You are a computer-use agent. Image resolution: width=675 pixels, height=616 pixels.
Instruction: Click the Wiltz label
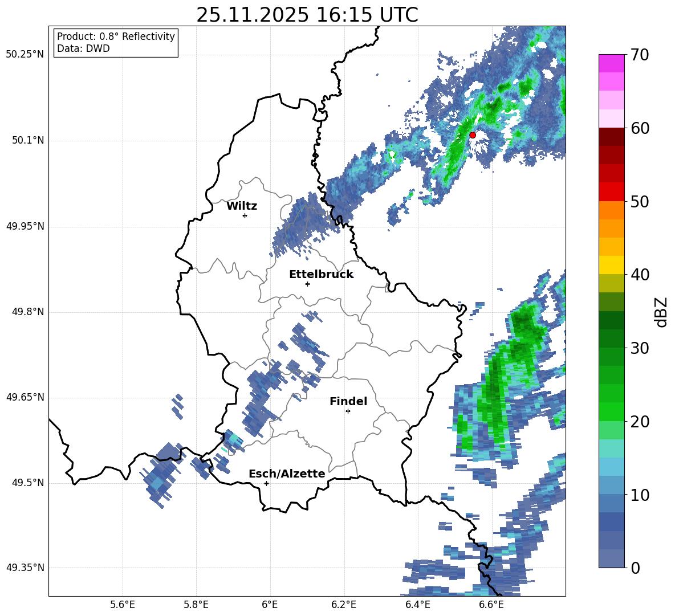click(x=242, y=206)
